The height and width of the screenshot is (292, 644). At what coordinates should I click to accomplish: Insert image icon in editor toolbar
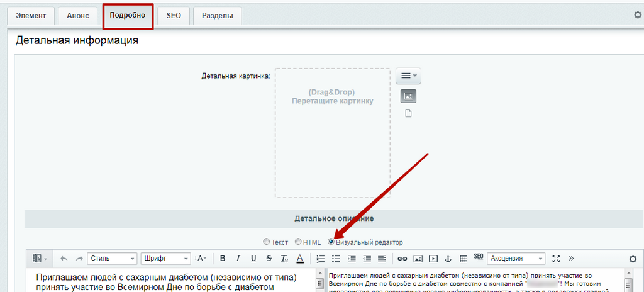pos(418,258)
